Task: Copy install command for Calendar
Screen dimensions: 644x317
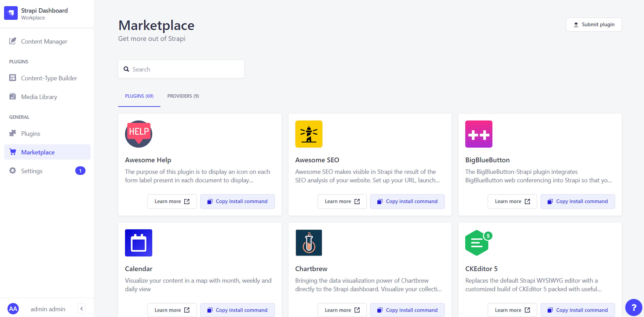Action: [x=237, y=310]
